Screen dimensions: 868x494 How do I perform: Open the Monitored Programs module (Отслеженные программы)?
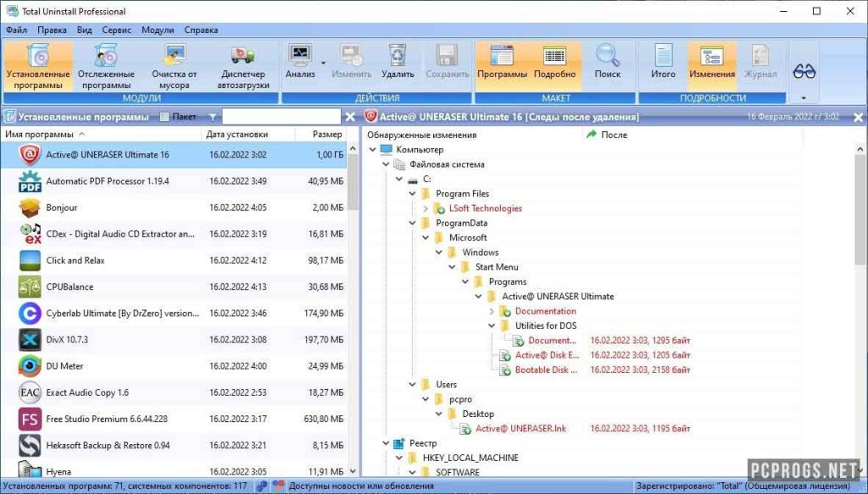point(106,66)
